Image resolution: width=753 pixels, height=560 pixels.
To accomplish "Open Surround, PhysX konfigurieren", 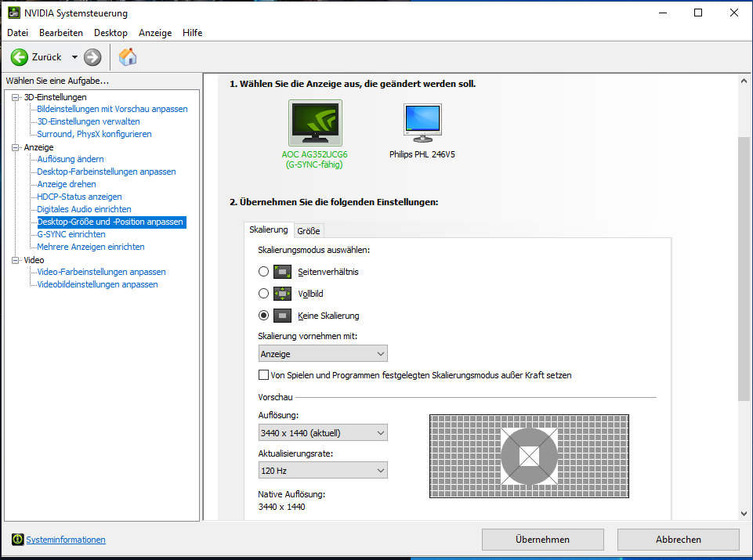I will (95, 134).
